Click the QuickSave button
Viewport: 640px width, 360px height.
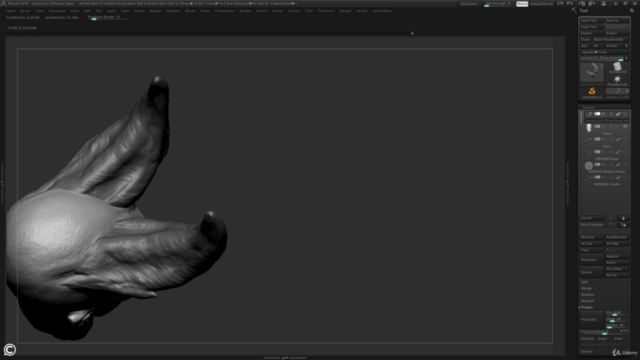pos(469,4)
